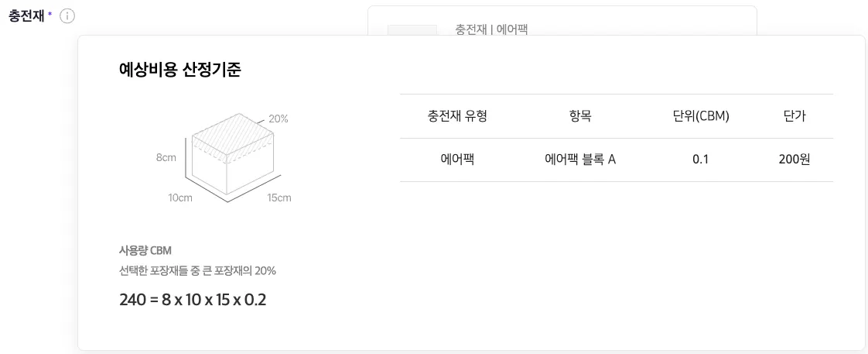
Task: Select the 에어팩 cell in the table
Action: click(457, 160)
